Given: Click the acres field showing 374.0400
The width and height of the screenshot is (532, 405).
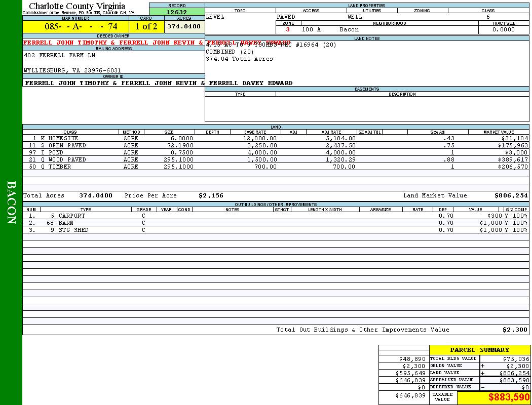Looking at the screenshot, I should [184, 26].
